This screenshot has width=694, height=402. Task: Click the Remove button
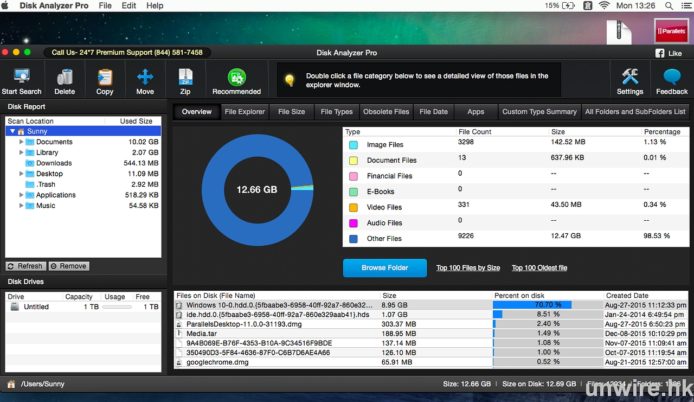click(x=69, y=266)
